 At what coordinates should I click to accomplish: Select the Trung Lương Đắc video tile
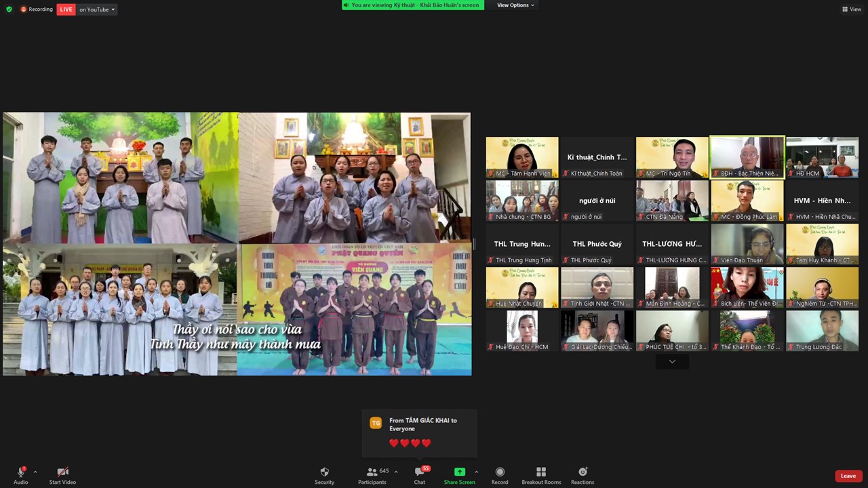coord(822,331)
